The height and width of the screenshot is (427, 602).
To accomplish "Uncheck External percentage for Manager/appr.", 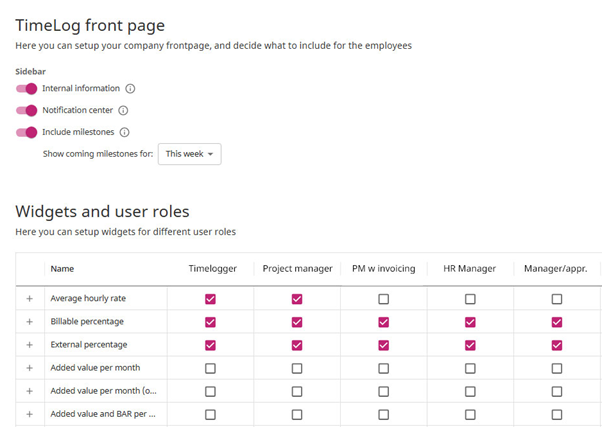I will pyautogui.click(x=557, y=345).
